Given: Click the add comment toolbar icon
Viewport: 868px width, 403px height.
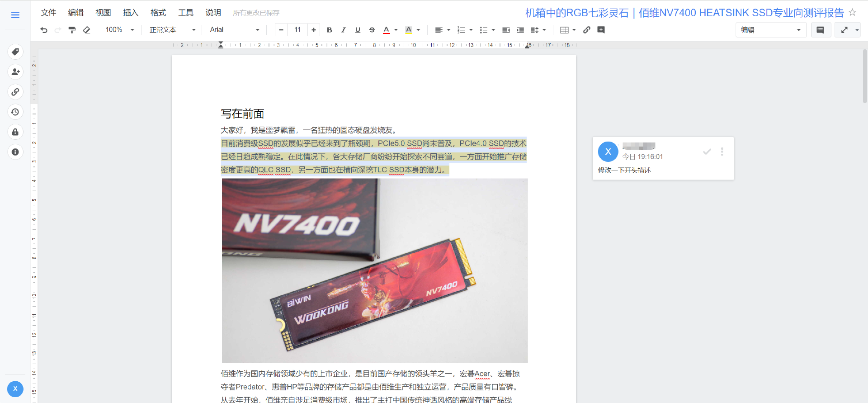Looking at the screenshot, I should point(601,30).
